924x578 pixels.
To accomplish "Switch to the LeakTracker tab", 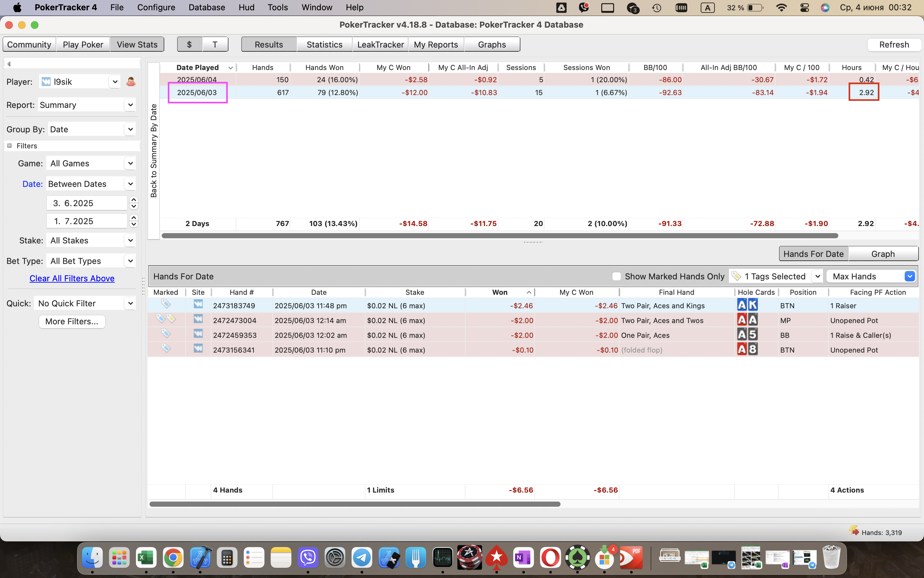I will (x=380, y=44).
